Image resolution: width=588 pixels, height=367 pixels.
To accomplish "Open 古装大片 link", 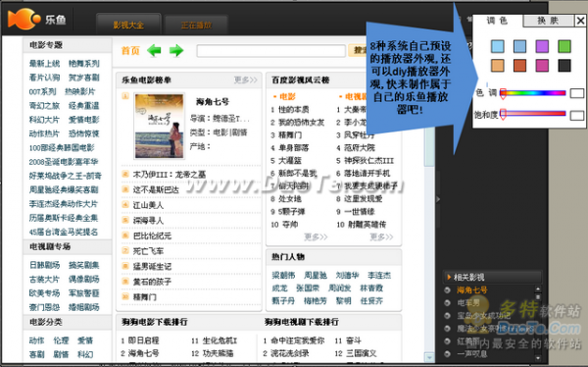I will pyautogui.click(x=45, y=279).
